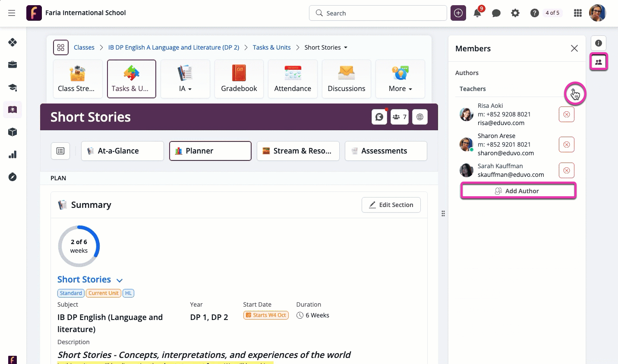The height and width of the screenshot is (364, 618).
Task: Click the globe icon in unit header
Action: pos(420,117)
